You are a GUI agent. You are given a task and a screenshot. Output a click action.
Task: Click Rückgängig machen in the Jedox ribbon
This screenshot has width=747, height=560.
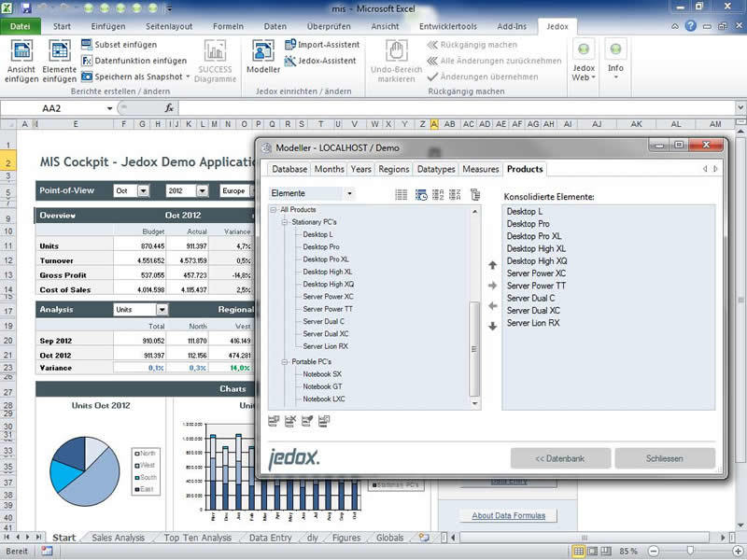(x=472, y=45)
